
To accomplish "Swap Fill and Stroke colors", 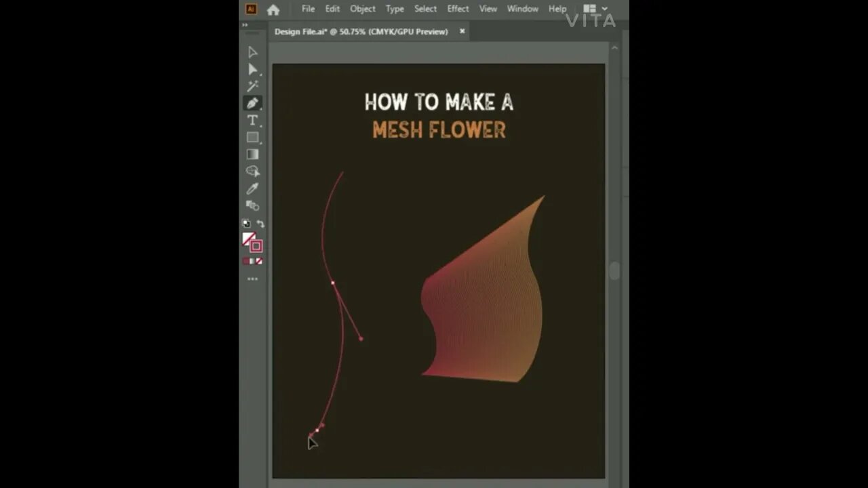I will [260, 224].
